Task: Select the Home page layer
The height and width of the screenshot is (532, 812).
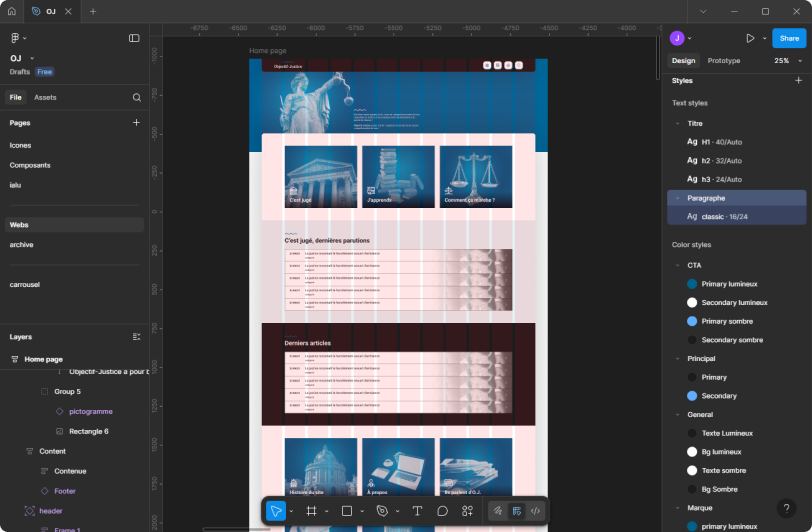Action: click(x=44, y=359)
